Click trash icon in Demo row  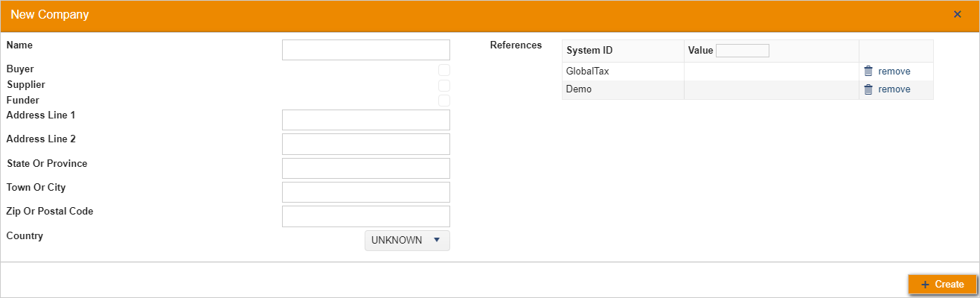[868, 89]
